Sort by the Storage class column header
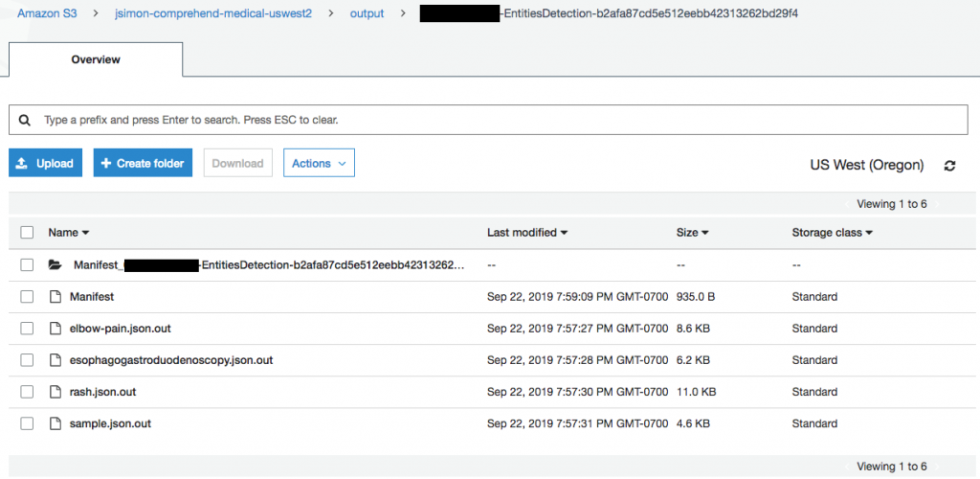 [832, 233]
